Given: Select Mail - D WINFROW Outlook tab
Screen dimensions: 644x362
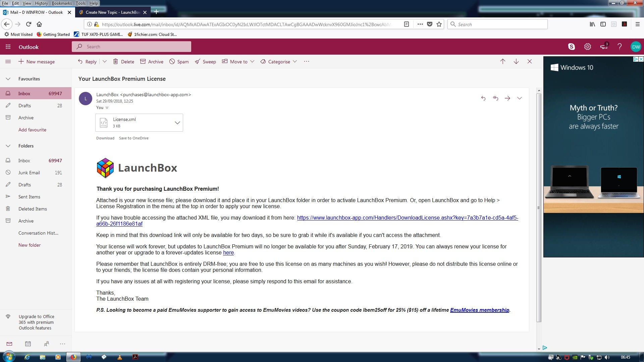Looking at the screenshot, I should click(37, 12).
